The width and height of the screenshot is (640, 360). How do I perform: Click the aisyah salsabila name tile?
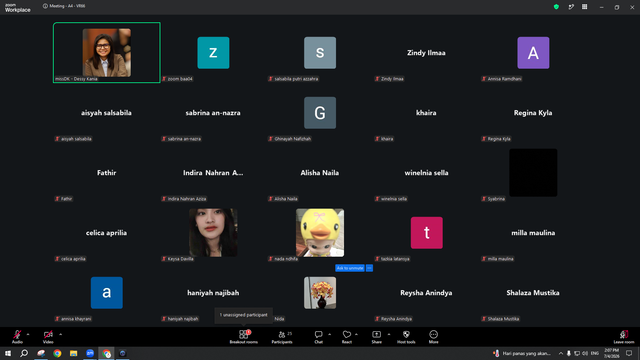(x=106, y=113)
